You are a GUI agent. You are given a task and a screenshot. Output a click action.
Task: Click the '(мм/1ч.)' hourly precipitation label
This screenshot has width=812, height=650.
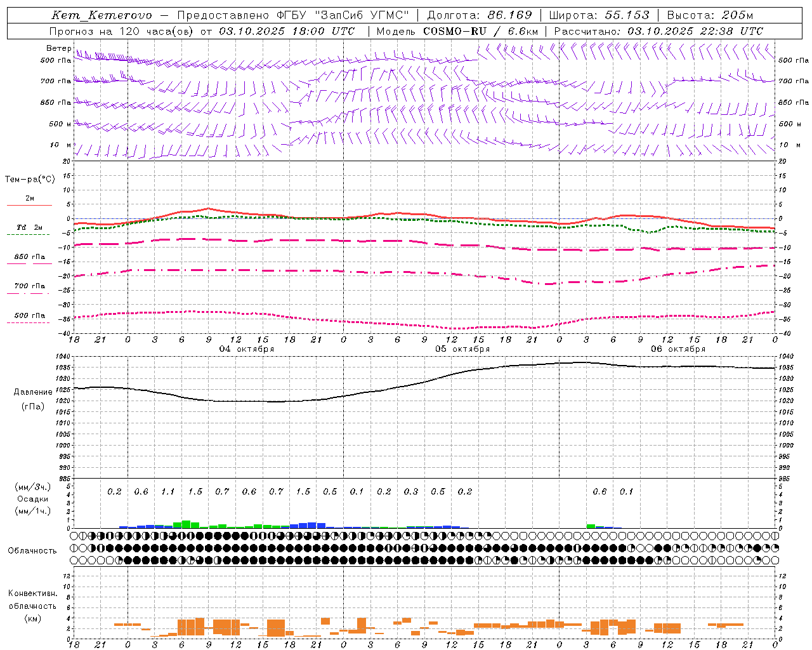pos(33,511)
